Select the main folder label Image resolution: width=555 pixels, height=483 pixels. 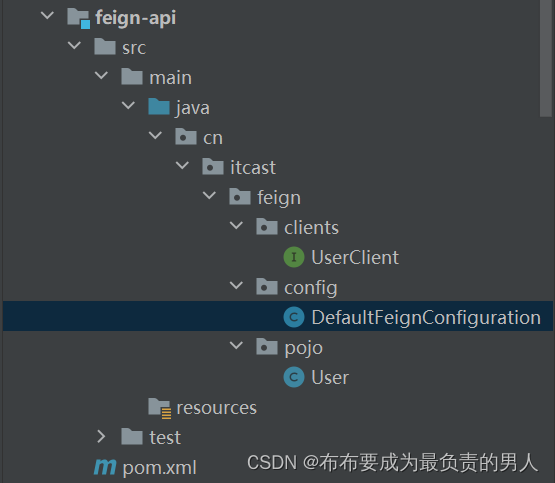171,78
